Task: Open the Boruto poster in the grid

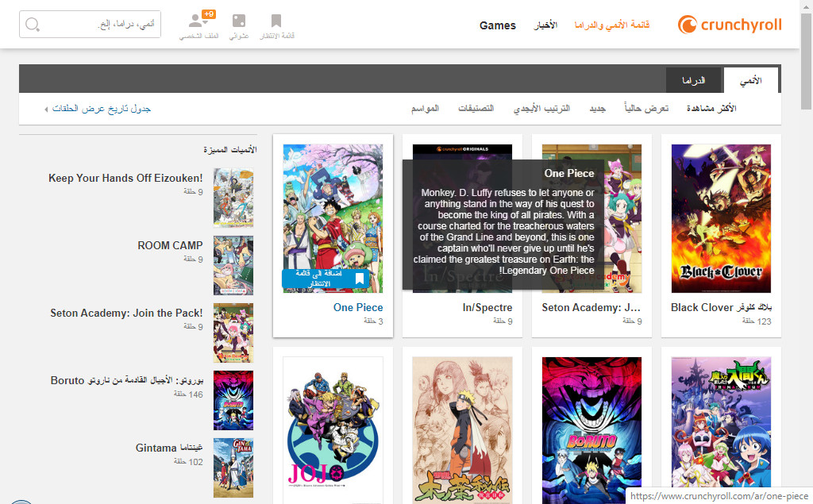Action: tap(591, 430)
